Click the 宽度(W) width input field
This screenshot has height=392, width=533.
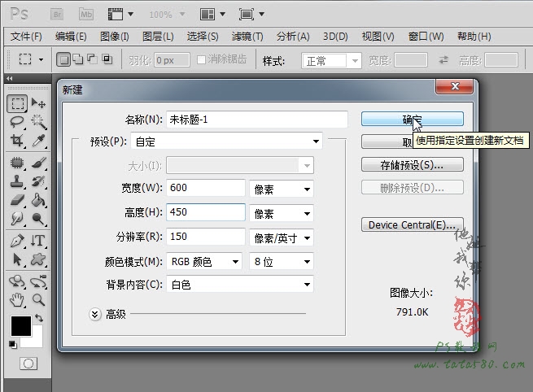tap(206, 188)
